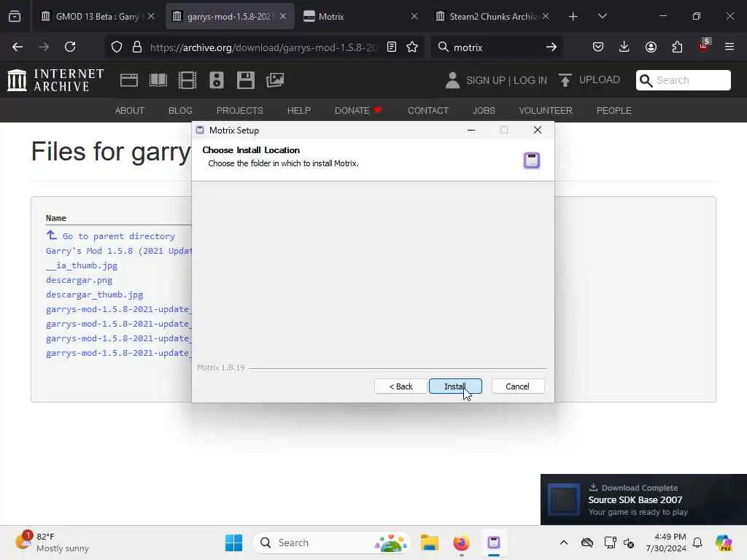The width and height of the screenshot is (747, 560).
Task: Open the DONATE menu item
Action: (x=358, y=111)
